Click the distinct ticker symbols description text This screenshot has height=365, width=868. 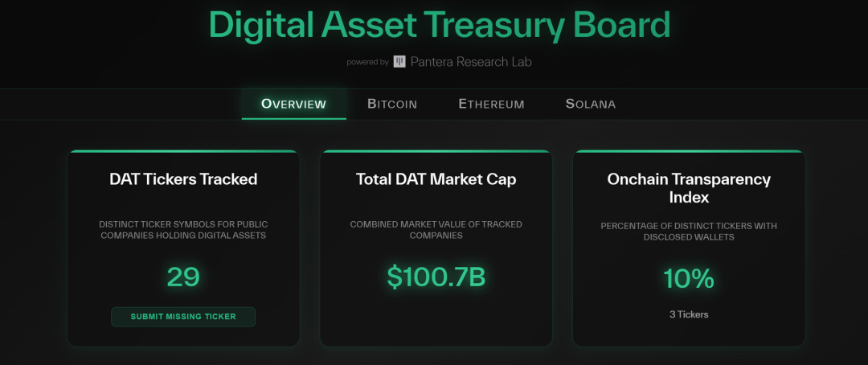coord(183,229)
